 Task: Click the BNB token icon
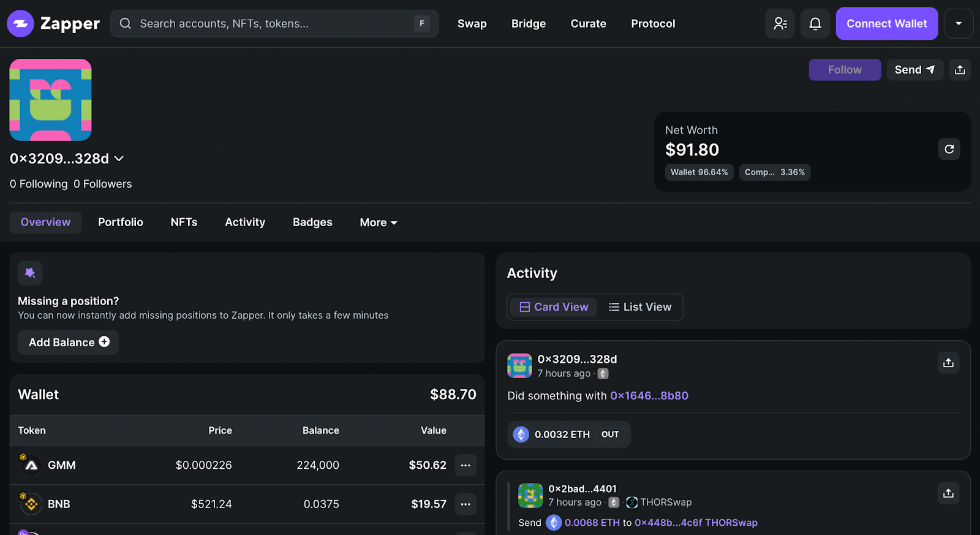tap(31, 504)
